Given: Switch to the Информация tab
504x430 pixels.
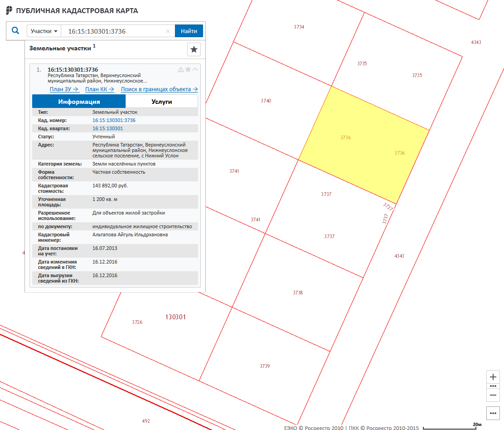Looking at the screenshot, I should (79, 102).
